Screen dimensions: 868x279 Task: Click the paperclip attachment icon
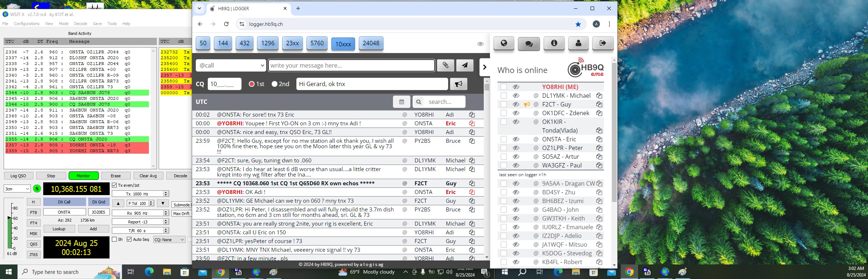pos(445,65)
